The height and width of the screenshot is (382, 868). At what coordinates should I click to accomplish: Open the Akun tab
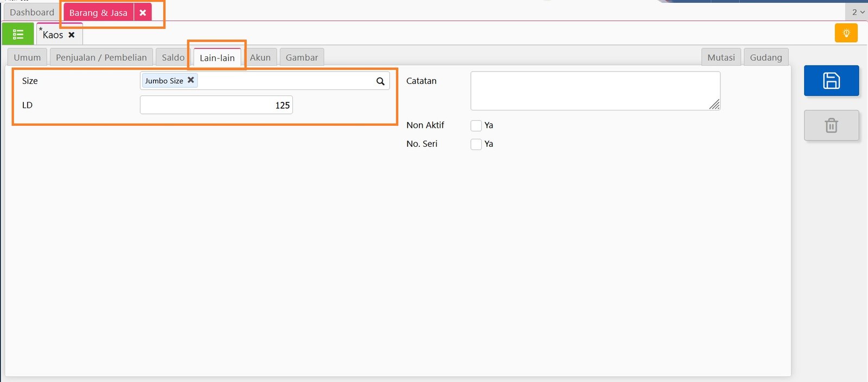click(260, 57)
